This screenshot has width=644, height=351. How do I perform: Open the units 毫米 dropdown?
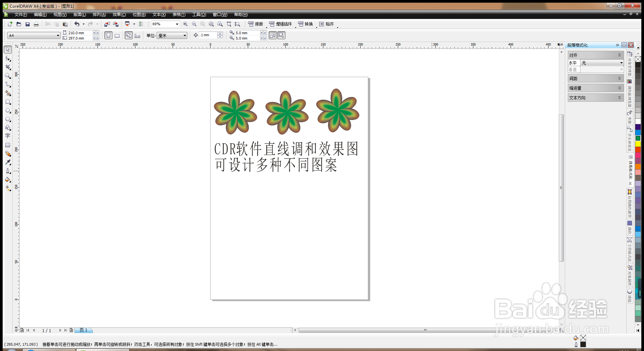185,36
